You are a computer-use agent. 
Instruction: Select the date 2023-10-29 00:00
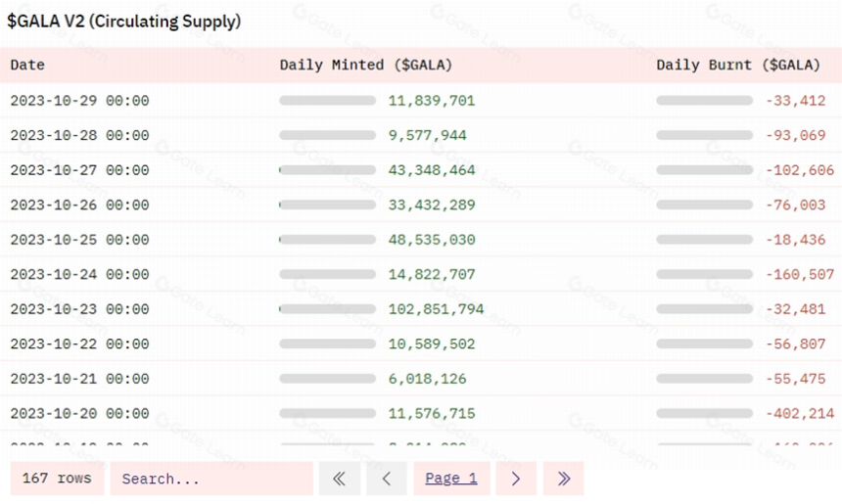(x=79, y=101)
